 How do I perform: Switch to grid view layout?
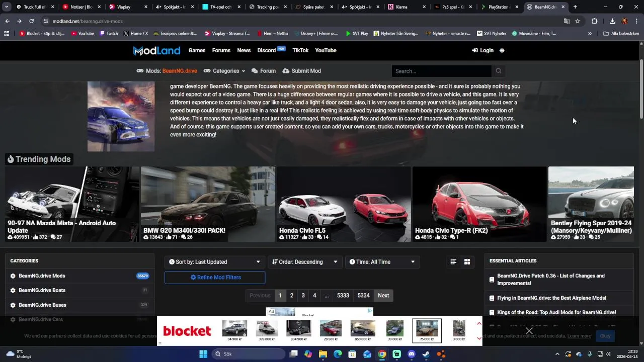467,262
